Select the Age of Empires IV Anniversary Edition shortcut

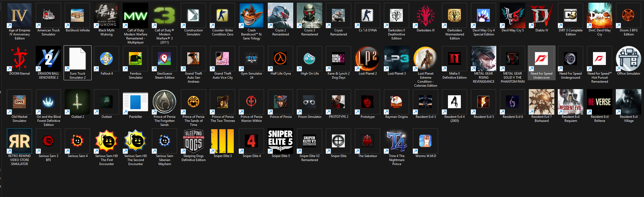pyautogui.click(x=19, y=16)
